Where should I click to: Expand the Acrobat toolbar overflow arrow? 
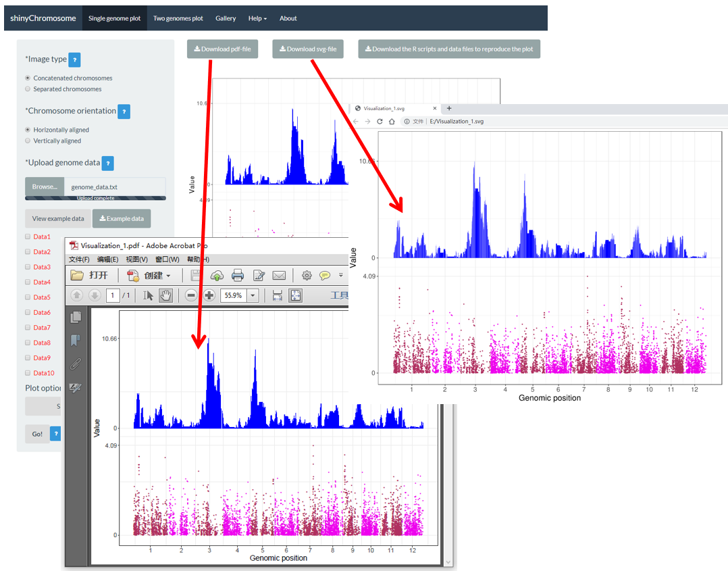[341, 275]
